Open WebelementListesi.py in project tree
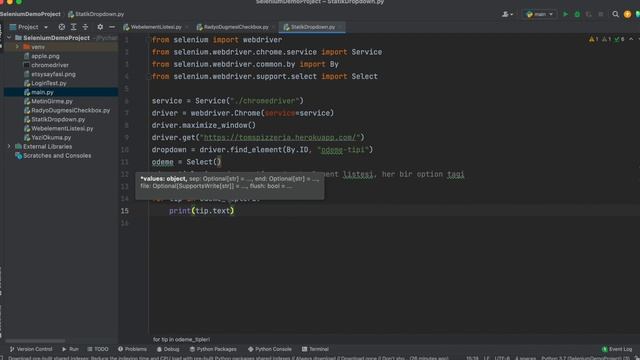Screen dimensions: 640x360 click(62, 128)
